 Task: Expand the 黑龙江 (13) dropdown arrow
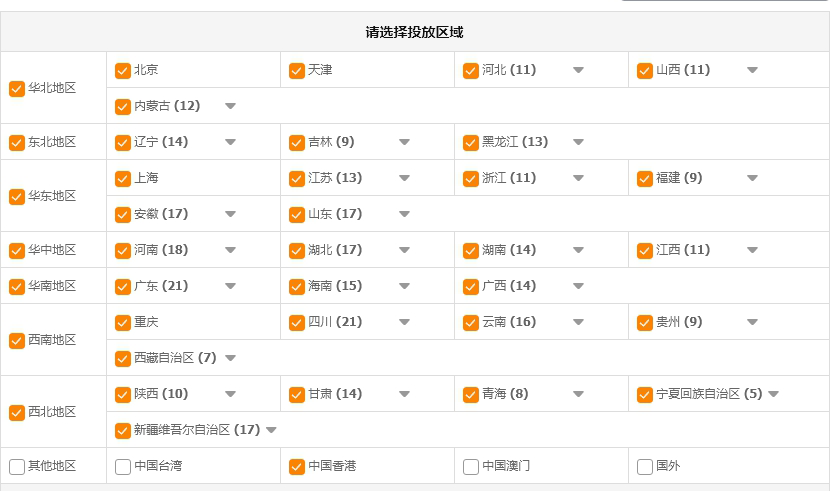click(578, 143)
